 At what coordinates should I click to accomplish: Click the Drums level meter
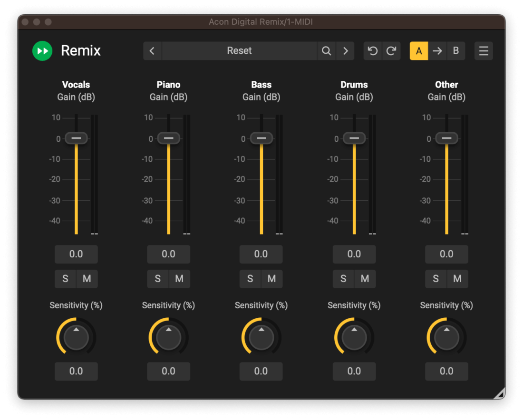pos(372,175)
